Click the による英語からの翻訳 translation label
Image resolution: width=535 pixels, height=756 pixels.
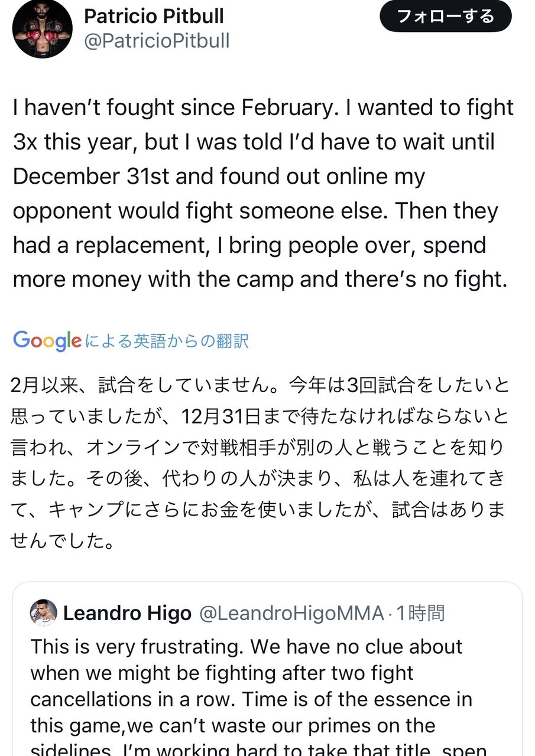point(167,341)
